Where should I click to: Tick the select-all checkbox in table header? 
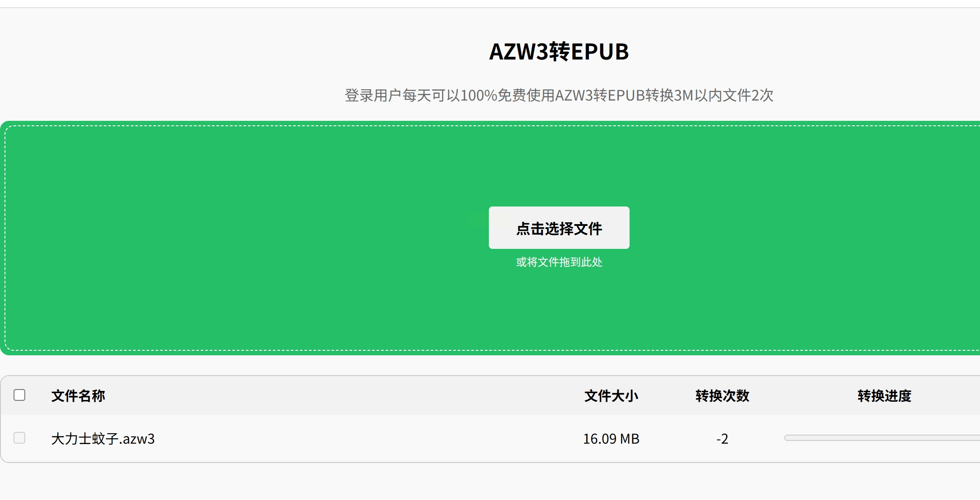pos(19,395)
